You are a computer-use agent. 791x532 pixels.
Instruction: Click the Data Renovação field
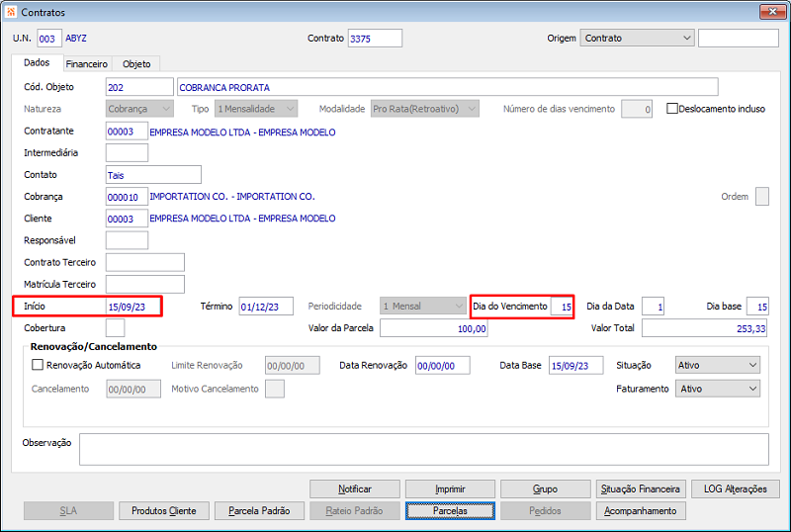point(443,365)
